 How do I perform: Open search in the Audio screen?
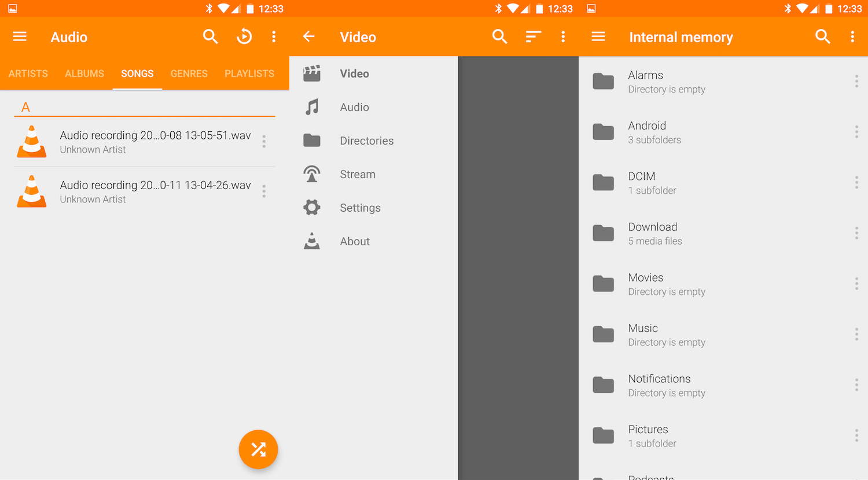210,37
